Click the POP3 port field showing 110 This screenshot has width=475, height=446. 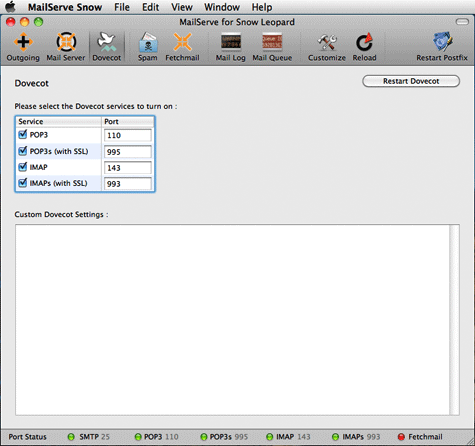[x=128, y=135]
